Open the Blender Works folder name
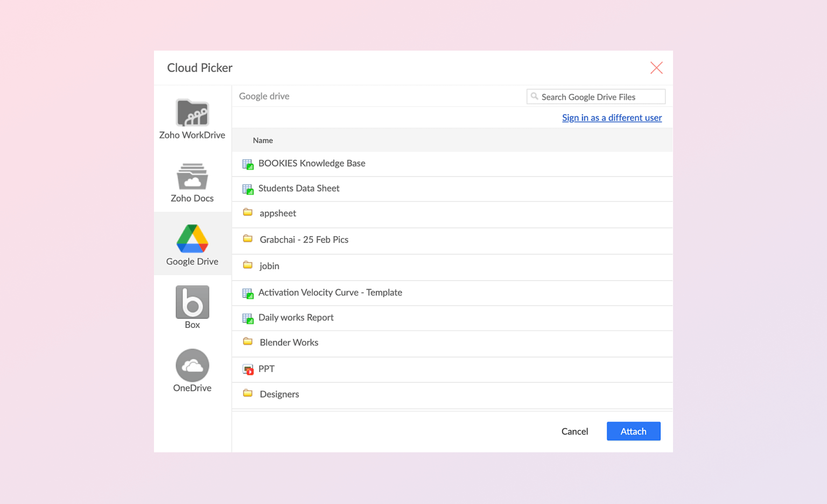The image size is (827, 504). click(x=289, y=342)
